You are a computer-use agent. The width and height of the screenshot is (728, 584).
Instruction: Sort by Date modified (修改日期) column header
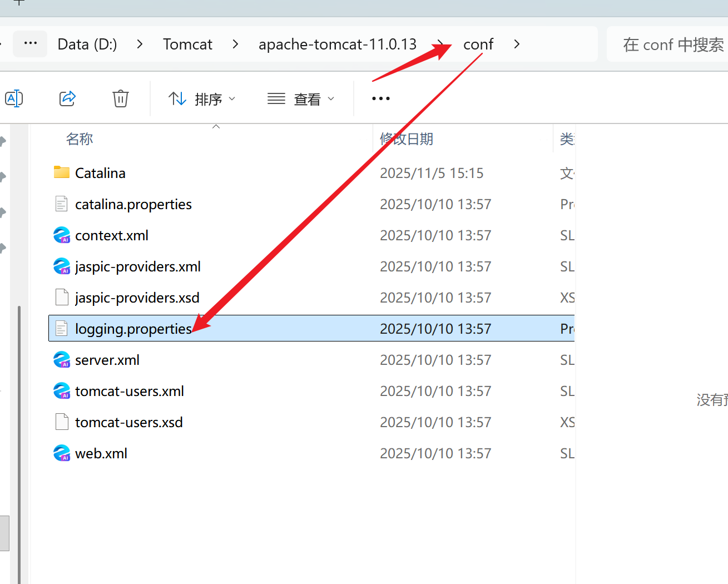[x=407, y=139]
